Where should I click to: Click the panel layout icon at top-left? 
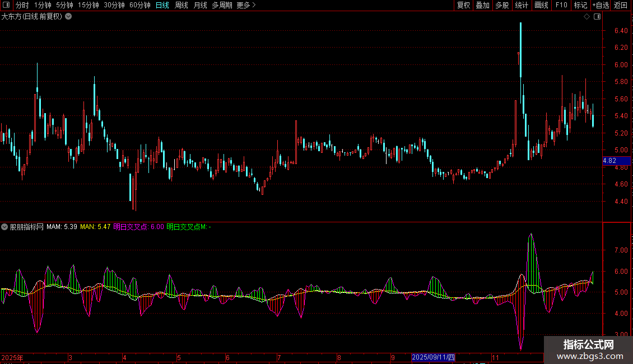[6, 5]
